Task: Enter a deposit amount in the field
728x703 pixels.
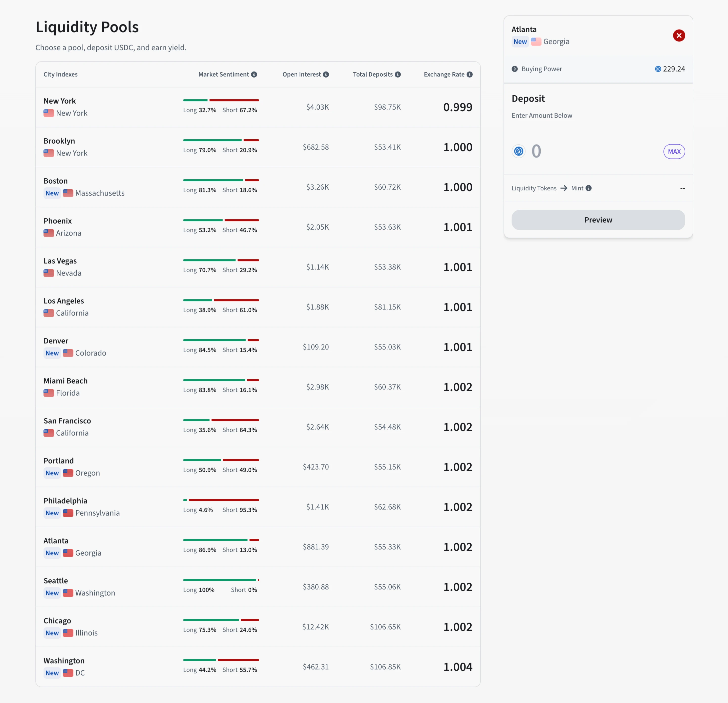Action: pos(594,151)
